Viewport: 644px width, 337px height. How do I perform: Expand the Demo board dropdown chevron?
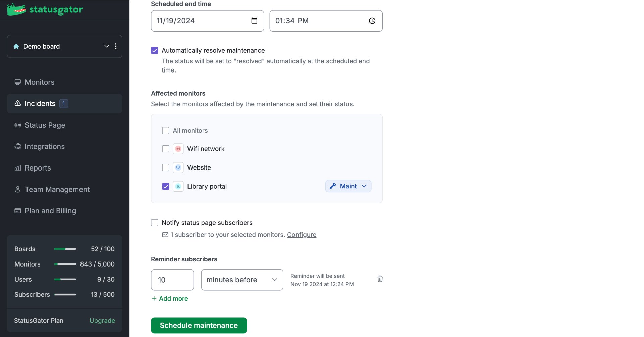point(107,46)
